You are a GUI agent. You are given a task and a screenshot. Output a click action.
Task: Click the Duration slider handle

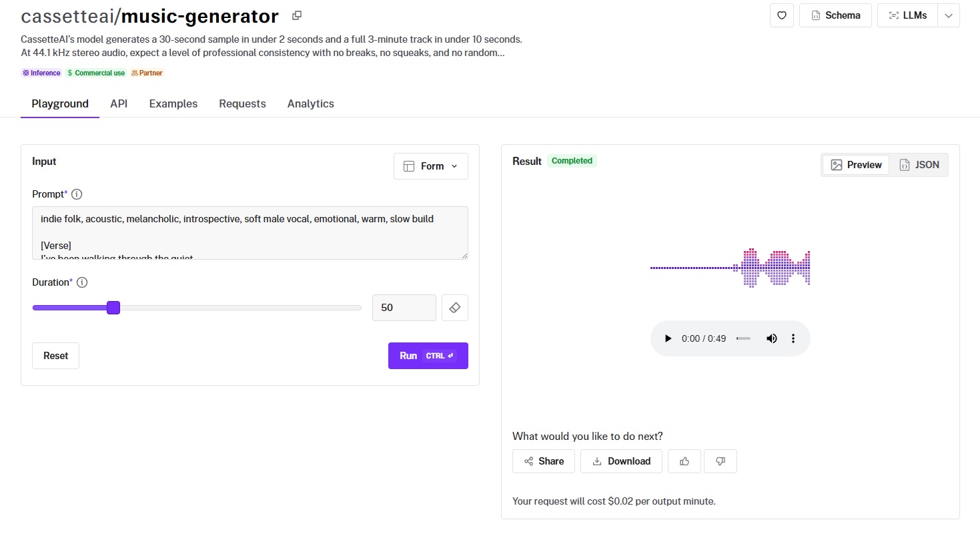click(x=113, y=308)
